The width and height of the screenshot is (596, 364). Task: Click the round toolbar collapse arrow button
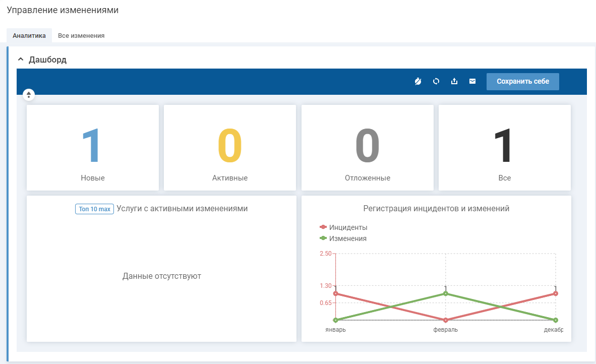point(29,95)
